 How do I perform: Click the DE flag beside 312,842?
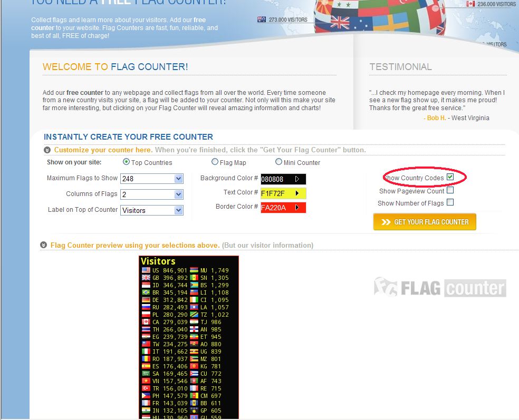pos(146,300)
